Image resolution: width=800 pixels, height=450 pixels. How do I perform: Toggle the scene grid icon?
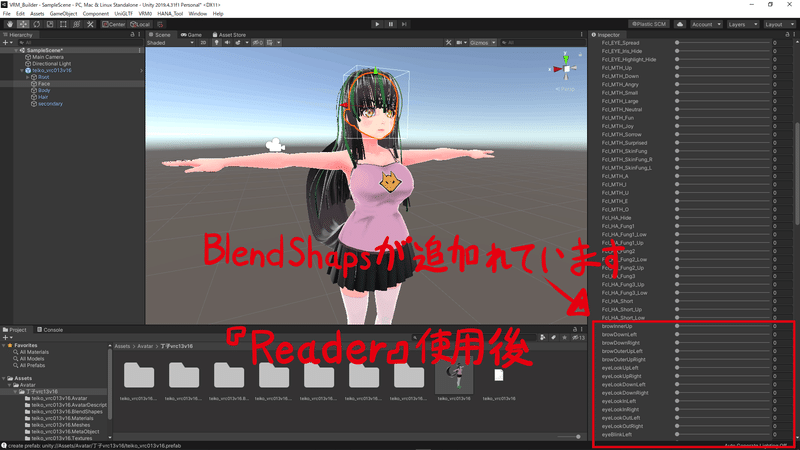[x=270, y=43]
